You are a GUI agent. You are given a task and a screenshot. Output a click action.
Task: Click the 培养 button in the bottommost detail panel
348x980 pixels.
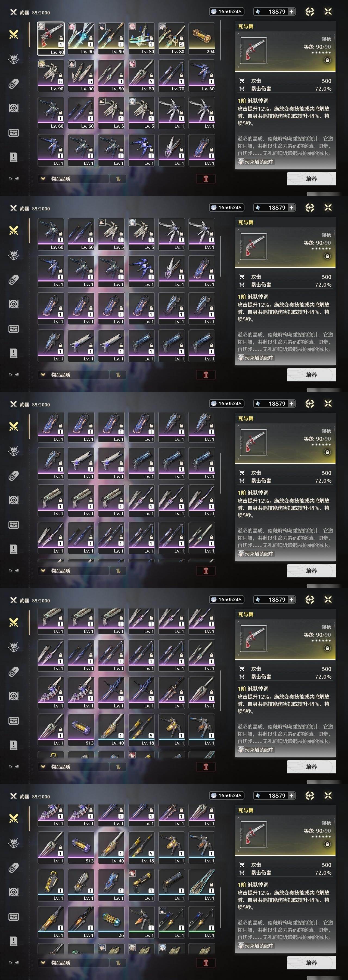(x=311, y=963)
